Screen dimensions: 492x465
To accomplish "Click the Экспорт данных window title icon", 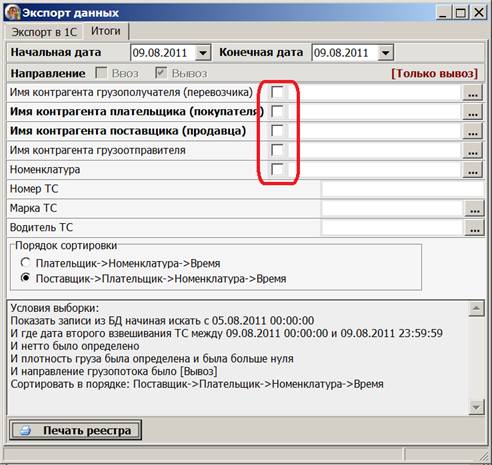I will pos(12,12).
